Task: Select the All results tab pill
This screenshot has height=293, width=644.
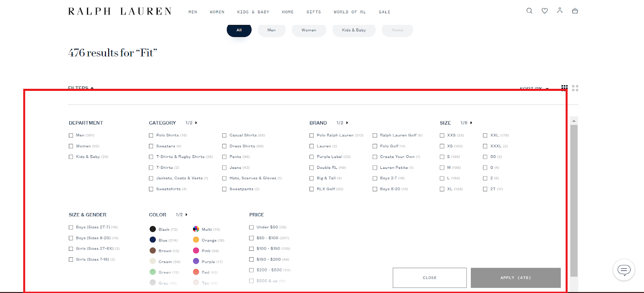Action: (x=239, y=30)
